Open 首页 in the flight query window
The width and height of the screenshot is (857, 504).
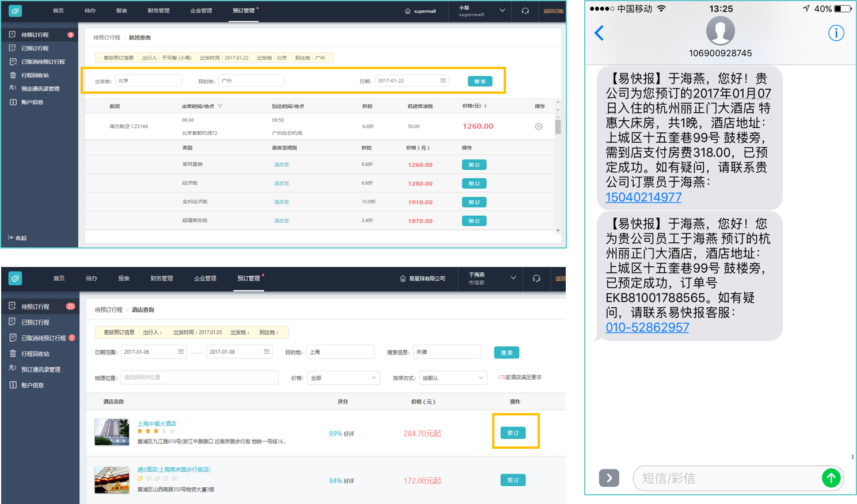tap(58, 11)
